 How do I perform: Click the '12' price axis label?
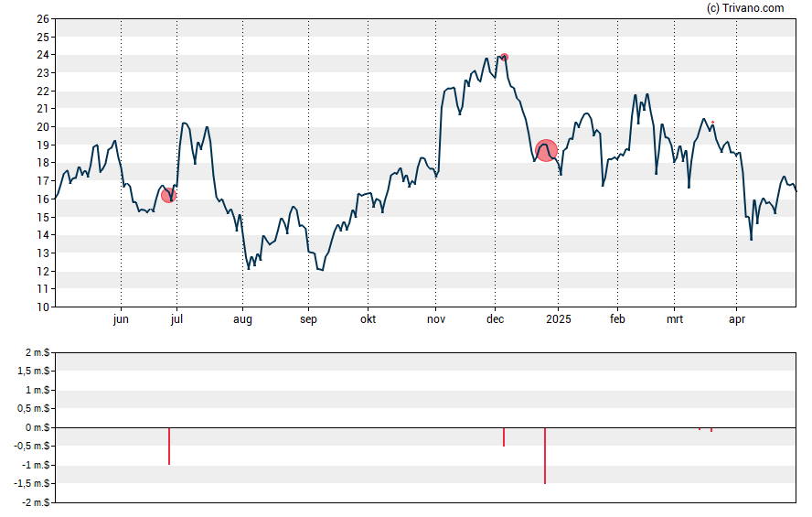[x=43, y=271]
